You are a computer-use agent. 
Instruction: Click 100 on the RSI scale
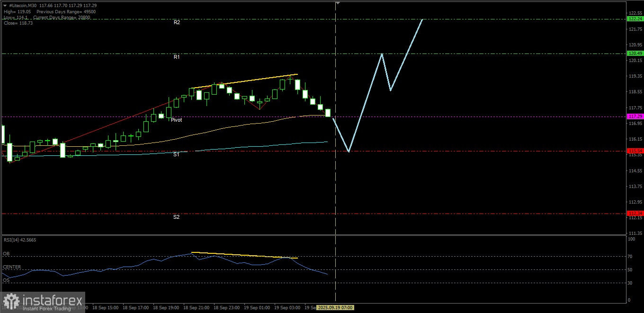point(632,240)
